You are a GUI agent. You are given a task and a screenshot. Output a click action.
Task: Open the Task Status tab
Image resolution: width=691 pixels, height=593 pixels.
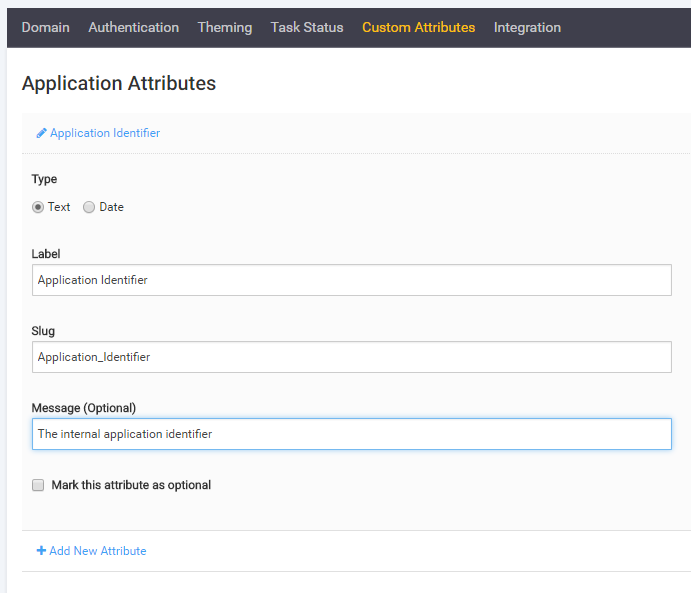[306, 27]
